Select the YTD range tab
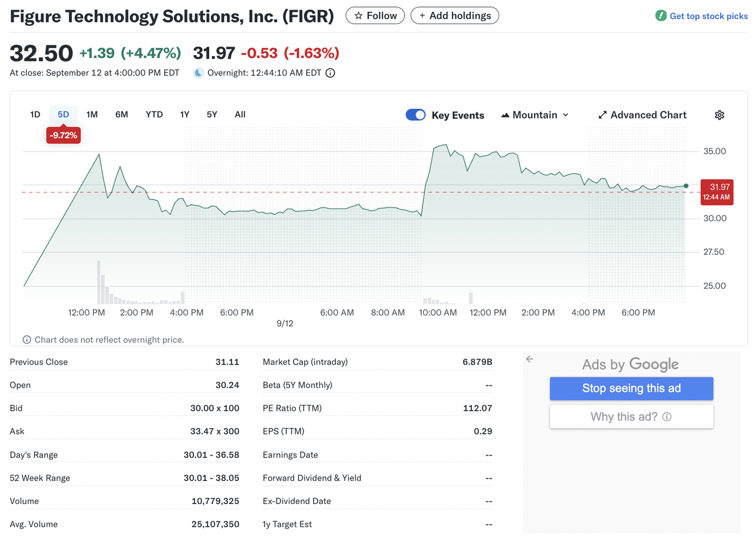 pos(154,115)
